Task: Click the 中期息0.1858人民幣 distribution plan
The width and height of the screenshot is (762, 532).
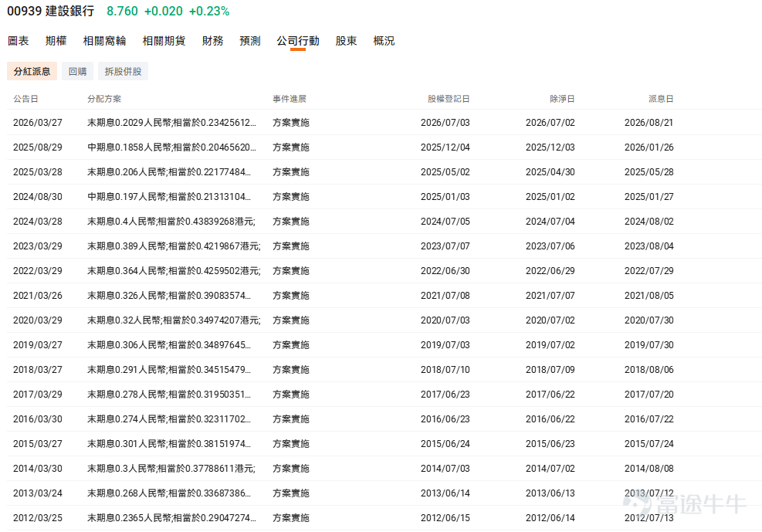Action: 171,147
